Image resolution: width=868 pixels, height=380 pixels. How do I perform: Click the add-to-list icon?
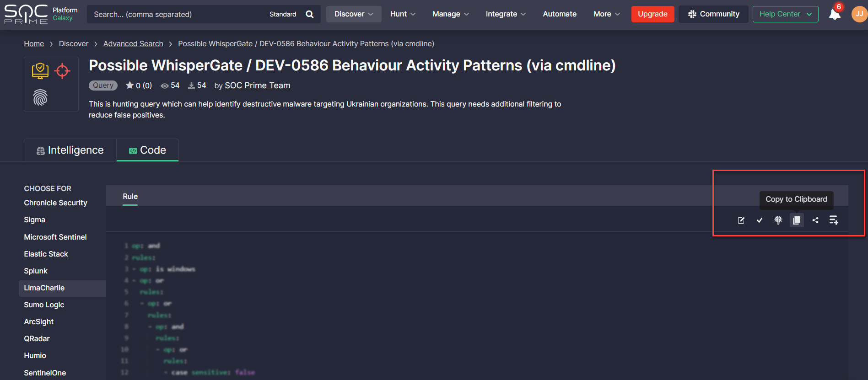(x=834, y=220)
